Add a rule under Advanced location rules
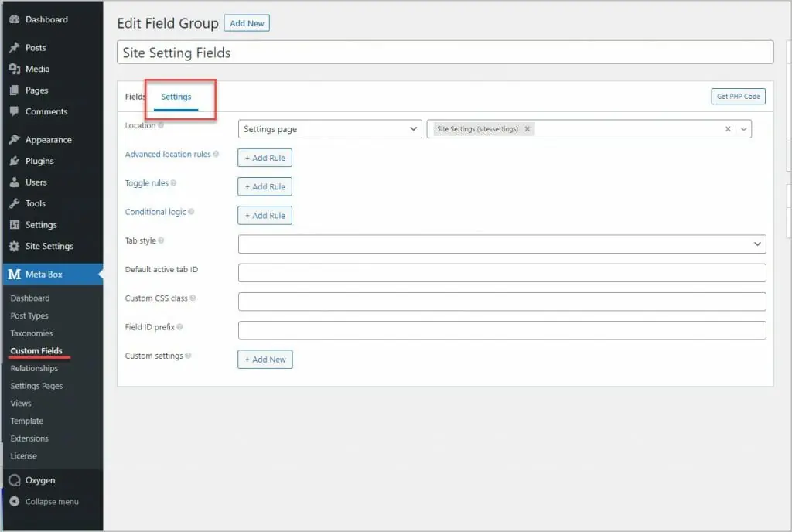 [265, 157]
